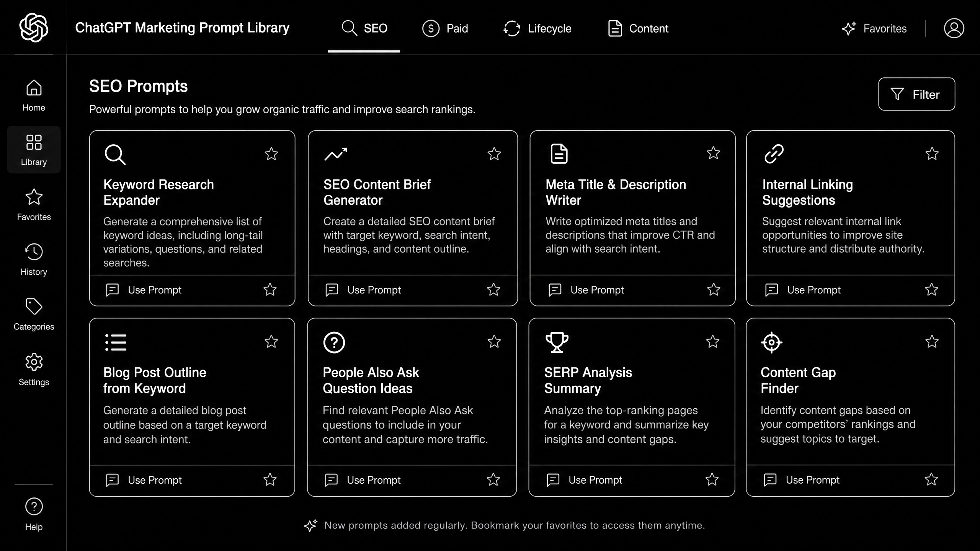Viewport: 980px width, 551px height.
Task: Open Help at the sidebar bottom
Action: [34, 514]
